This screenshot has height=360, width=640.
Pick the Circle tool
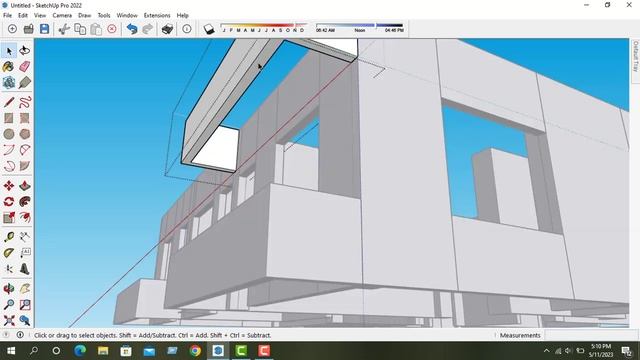click(9, 134)
